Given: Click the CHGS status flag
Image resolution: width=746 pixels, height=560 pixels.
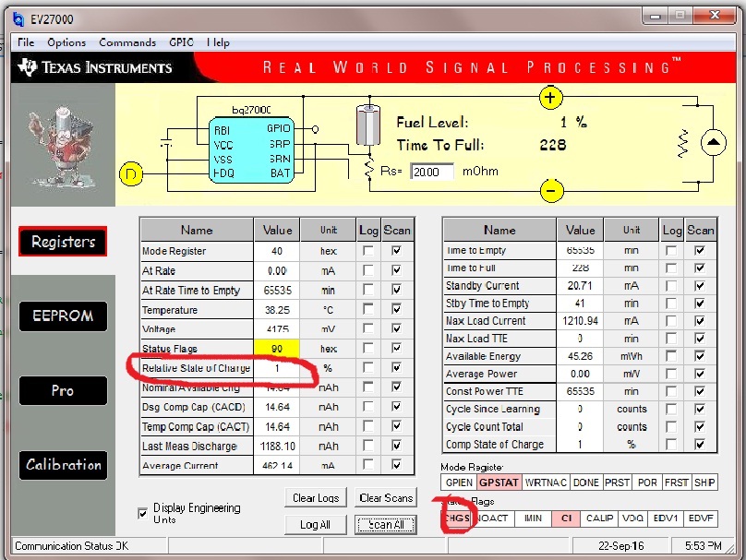Looking at the screenshot, I should (x=458, y=518).
